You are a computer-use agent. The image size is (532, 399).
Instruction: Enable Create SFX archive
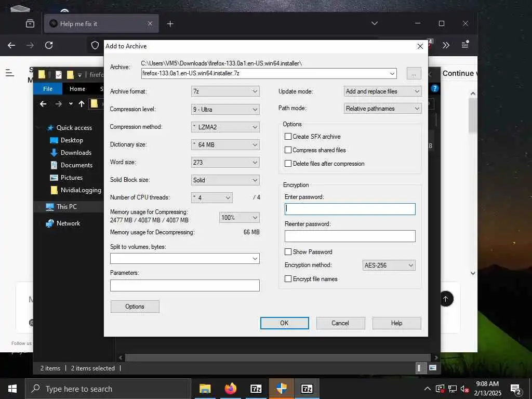point(288,137)
